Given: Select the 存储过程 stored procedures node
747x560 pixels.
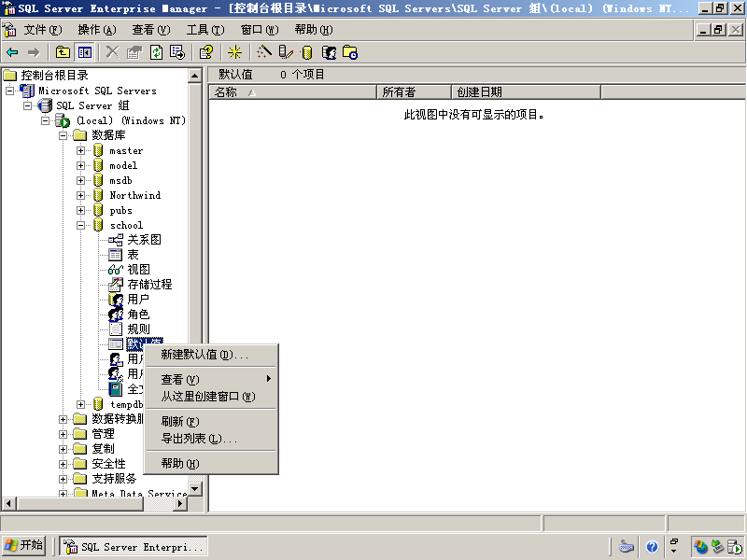Looking at the screenshot, I should [149, 285].
